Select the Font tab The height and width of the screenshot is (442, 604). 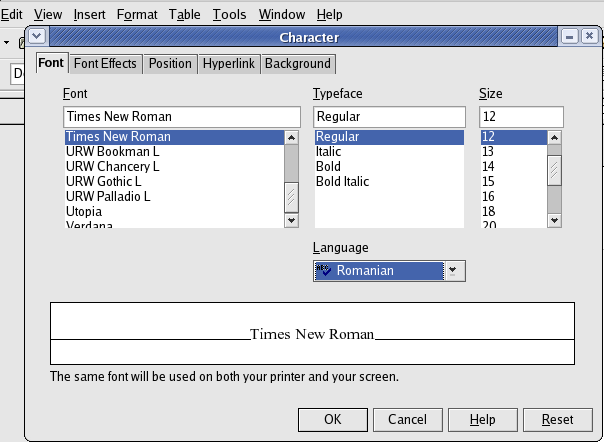(x=51, y=63)
